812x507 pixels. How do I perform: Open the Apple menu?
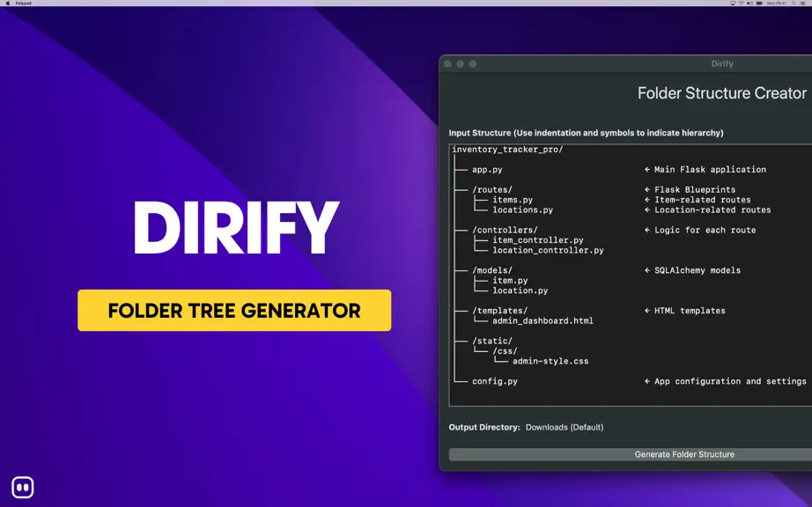(7, 4)
